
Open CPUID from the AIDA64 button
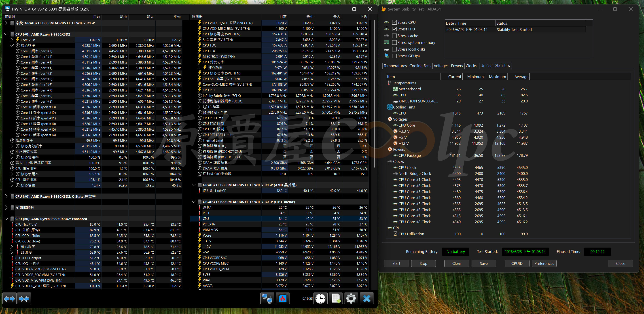coord(517,263)
